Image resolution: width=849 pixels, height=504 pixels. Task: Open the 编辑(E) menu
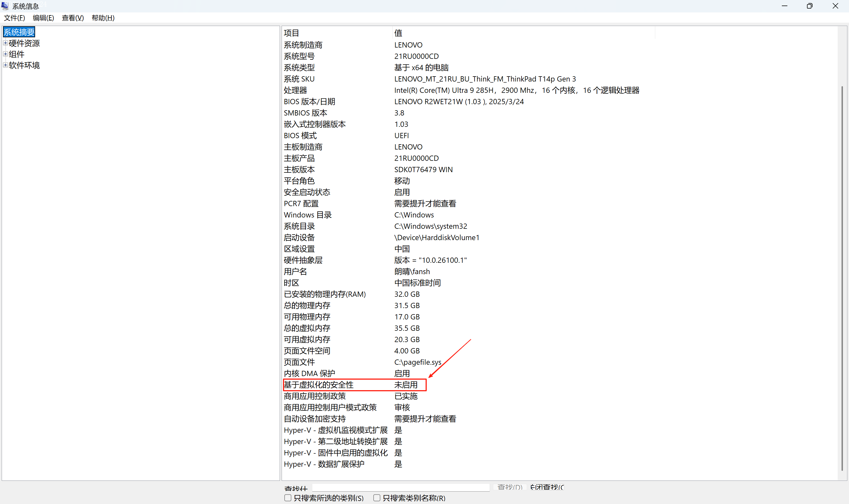43,18
